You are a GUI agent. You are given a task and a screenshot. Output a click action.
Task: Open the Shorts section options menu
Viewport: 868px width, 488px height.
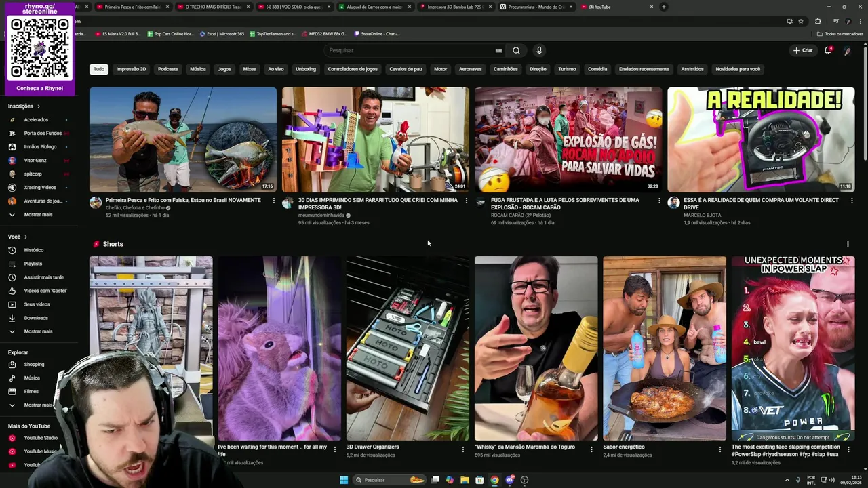coord(848,244)
